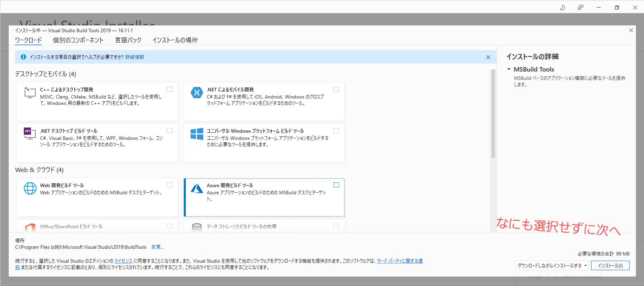Click the Web & クラウド (4) heading
The height and width of the screenshot is (286, 644).
click(x=39, y=170)
